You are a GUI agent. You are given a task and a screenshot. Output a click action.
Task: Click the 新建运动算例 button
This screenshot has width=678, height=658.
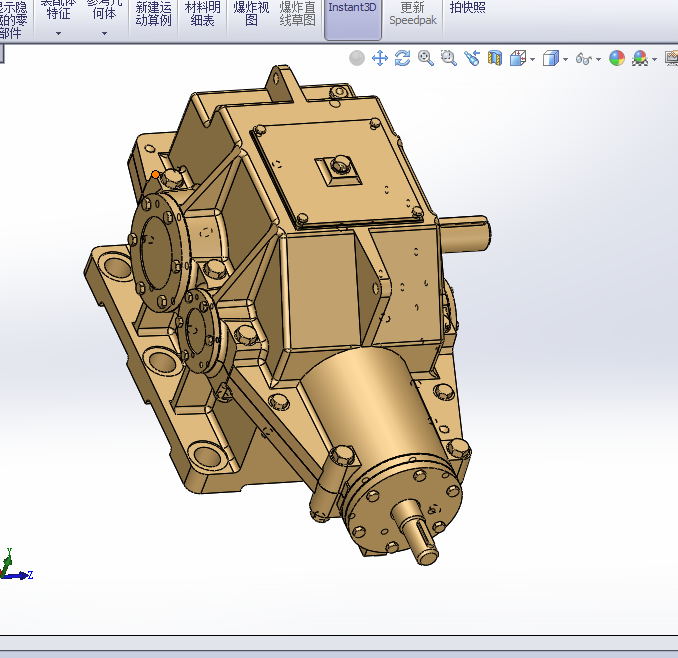[154, 14]
